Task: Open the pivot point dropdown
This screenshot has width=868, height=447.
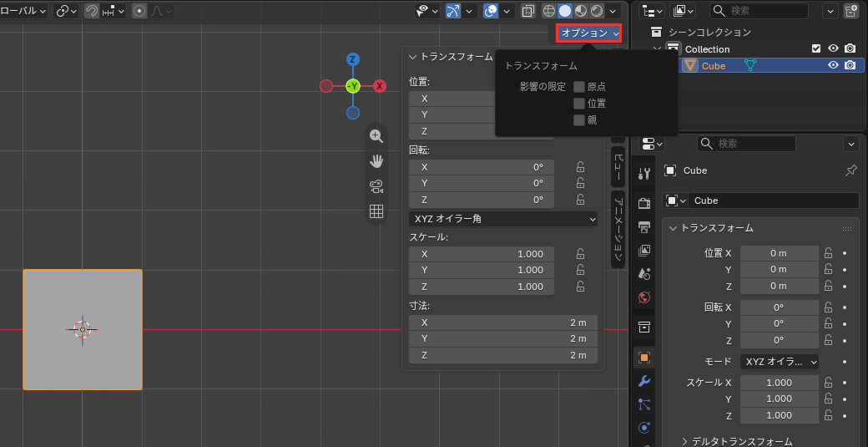Action: pyautogui.click(x=66, y=11)
